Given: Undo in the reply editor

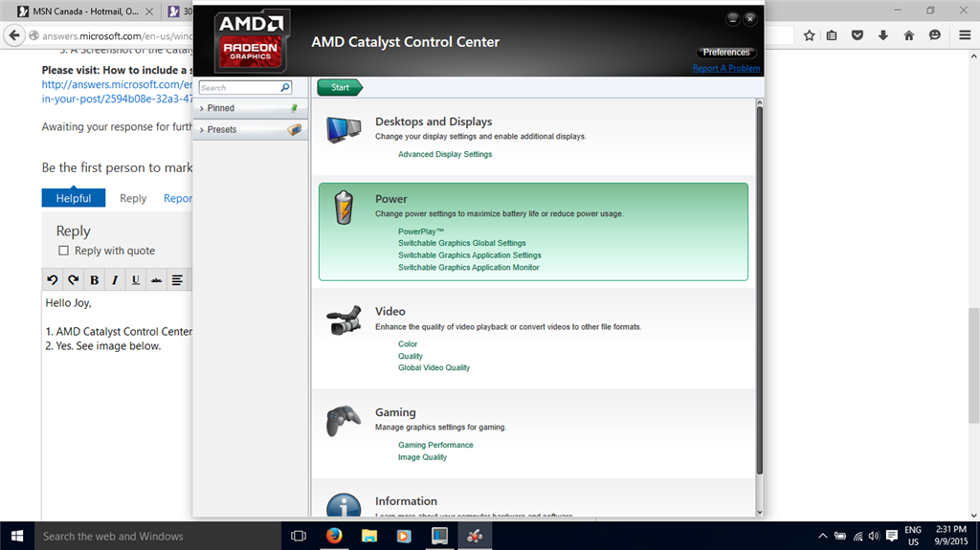Looking at the screenshot, I should [x=53, y=280].
